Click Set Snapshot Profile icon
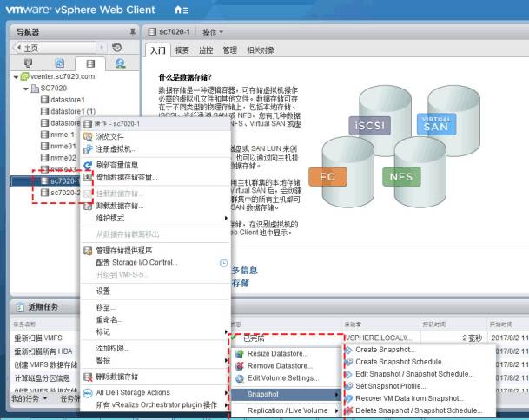This screenshot has height=420, width=529. click(x=349, y=386)
